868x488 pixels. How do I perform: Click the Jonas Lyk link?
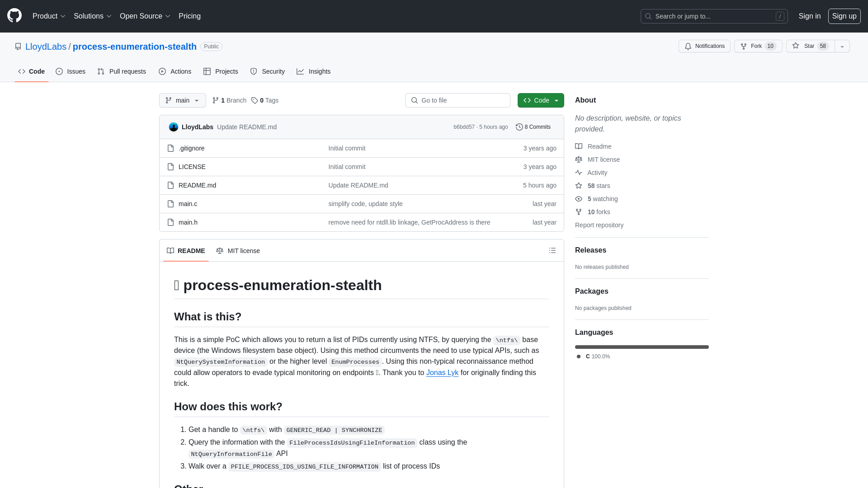(442, 372)
